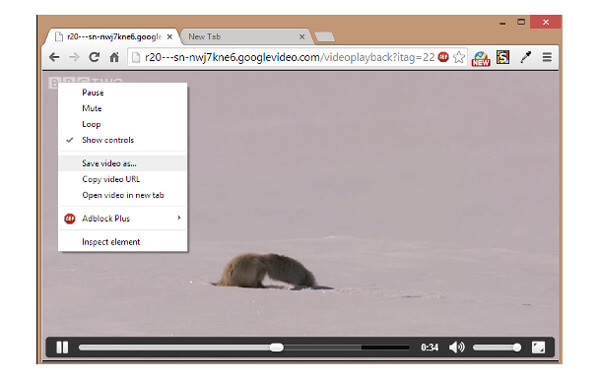600x380 pixels.
Task: Click the 0:34 time display
Action: click(x=429, y=347)
